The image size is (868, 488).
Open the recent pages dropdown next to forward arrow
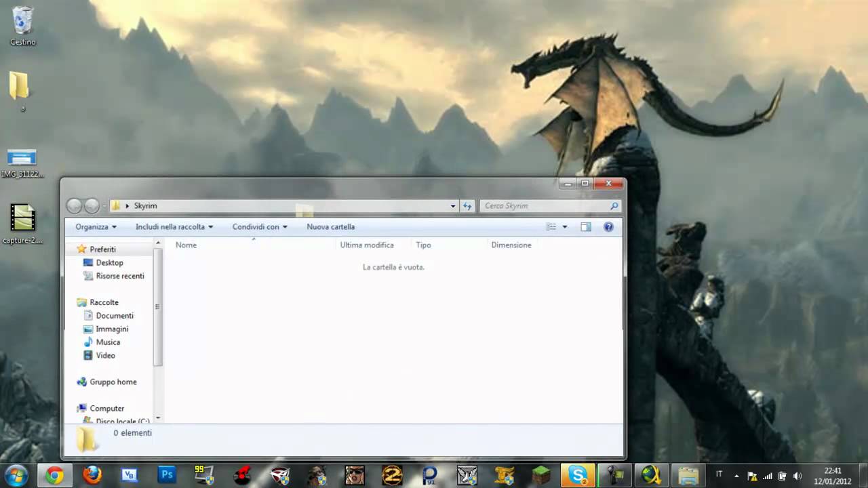point(105,206)
